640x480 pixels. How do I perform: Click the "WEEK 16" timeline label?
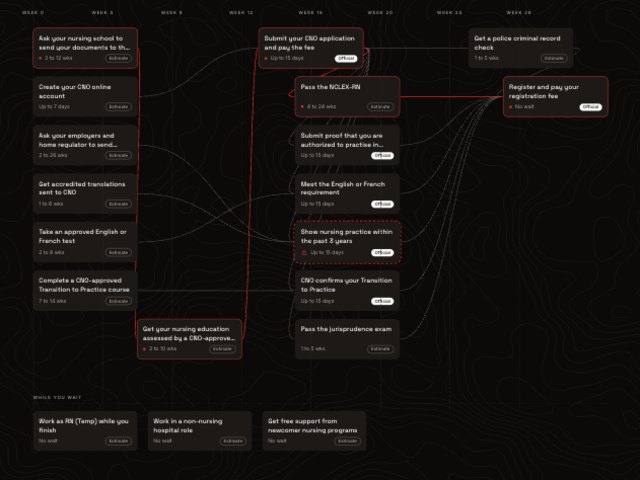(x=311, y=13)
